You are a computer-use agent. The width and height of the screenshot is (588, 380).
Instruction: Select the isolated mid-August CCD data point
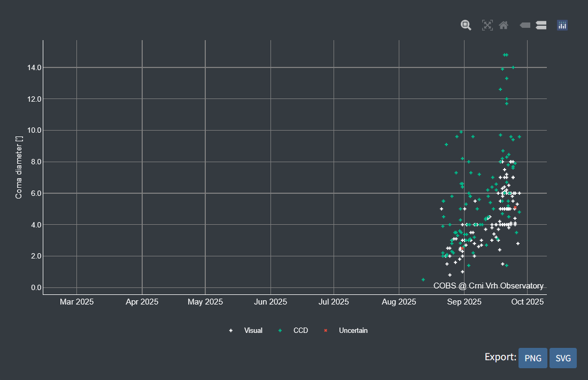(x=423, y=279)
